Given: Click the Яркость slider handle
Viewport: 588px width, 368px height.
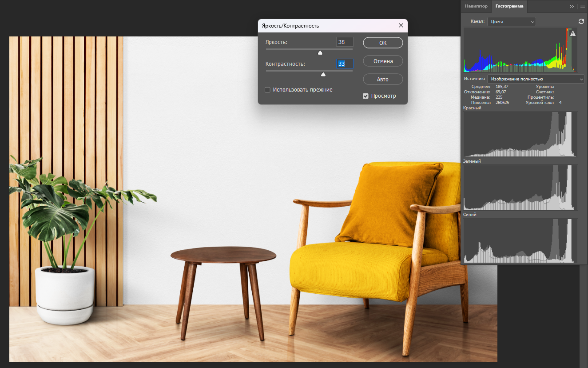Looking at the screenshot, I should (320, 53).
